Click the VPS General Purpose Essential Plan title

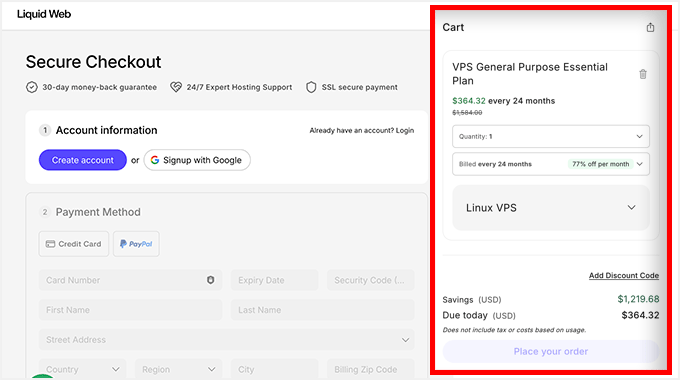click(530, 74)
